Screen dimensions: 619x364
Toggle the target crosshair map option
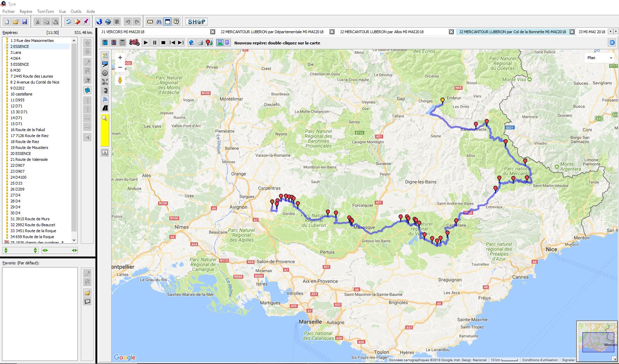coord(105,73)
